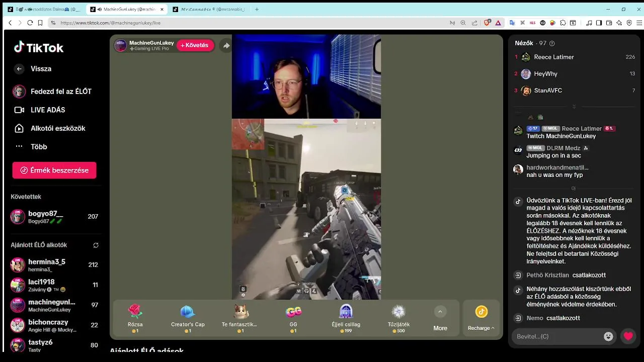The width and height of the screenshot is (644, 362).
Task: Open the Több menu item
Action: coord(30,147)
